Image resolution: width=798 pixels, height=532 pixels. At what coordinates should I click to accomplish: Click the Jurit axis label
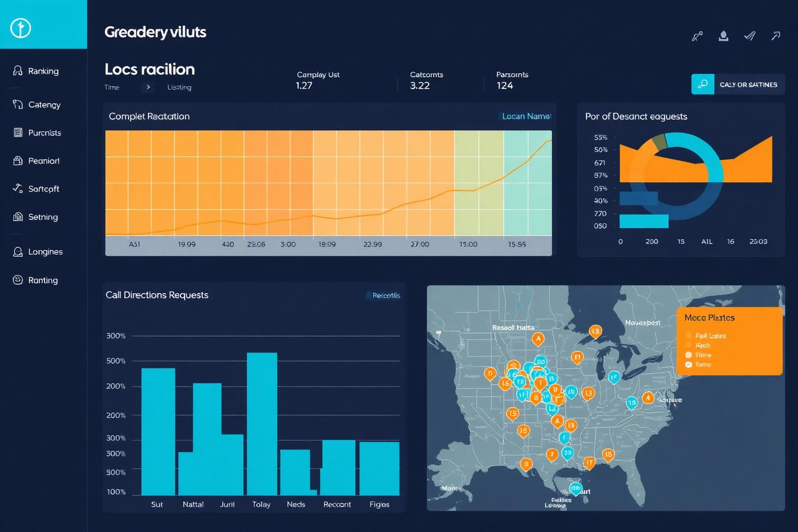coord(227,504)
